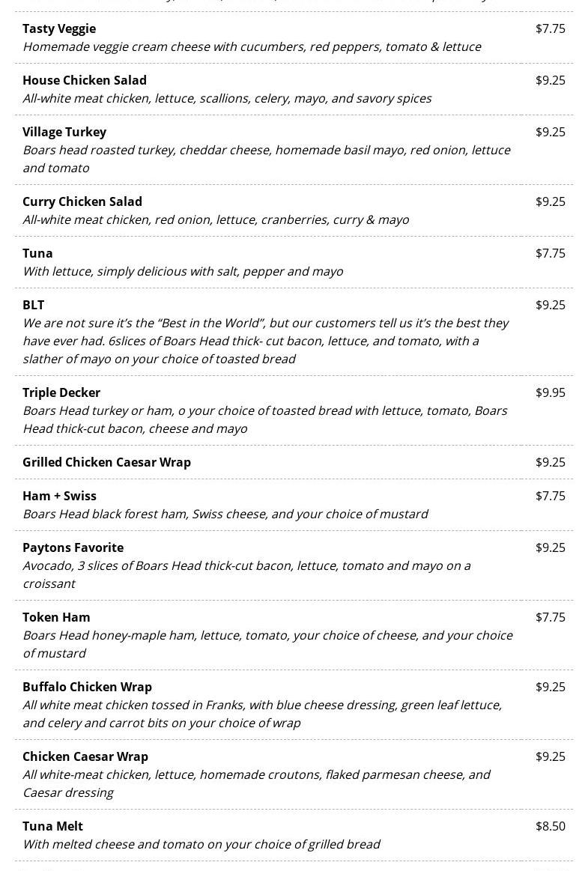588x871 pixels.
Task: Click the Token Ham item name
Action: pyautogui.click(x=56, y=617)
